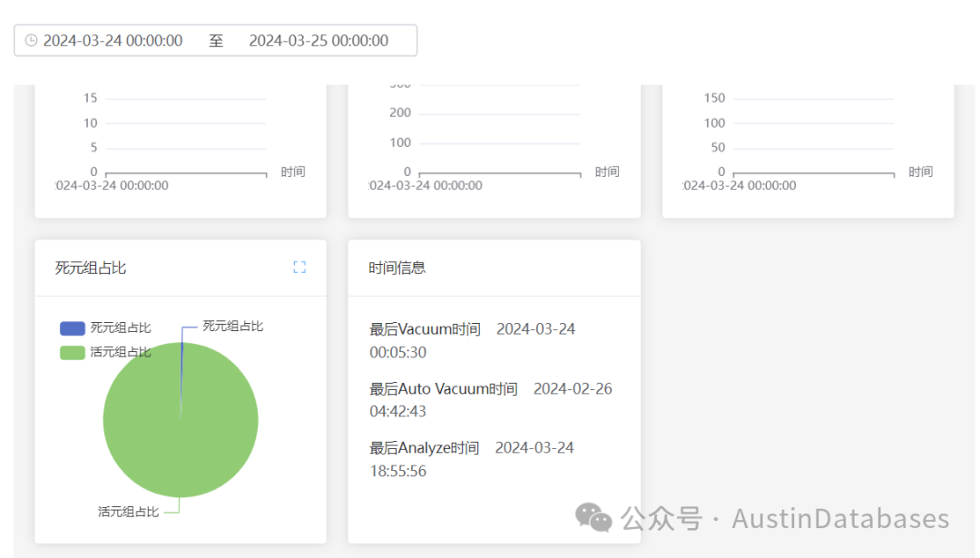Click the 2024-02-26 date value
Viewport: 980px width, 558px height.
tap(573, 388)
